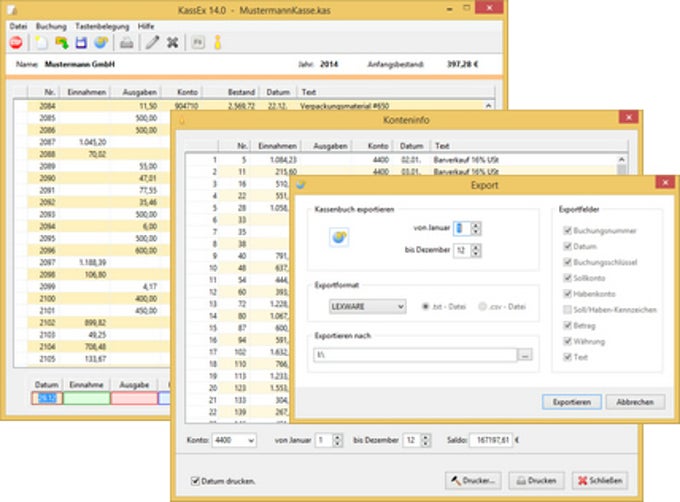Toggle the Buchungsnummer export field

tap(567, 230)
